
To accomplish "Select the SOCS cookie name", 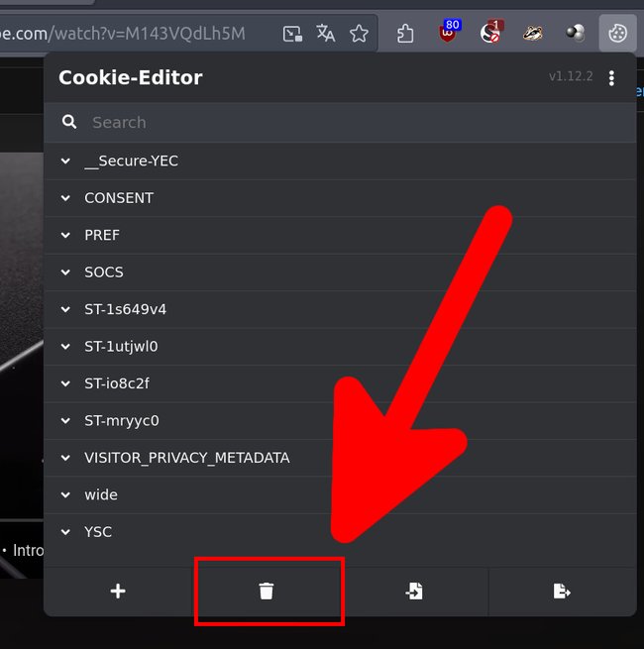I will [104, 271].
